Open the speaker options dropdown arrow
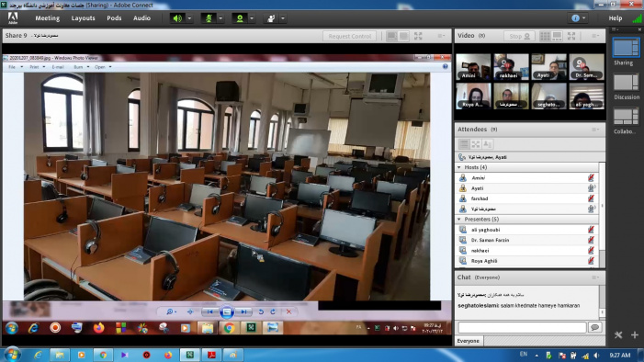 coord(189,18)
